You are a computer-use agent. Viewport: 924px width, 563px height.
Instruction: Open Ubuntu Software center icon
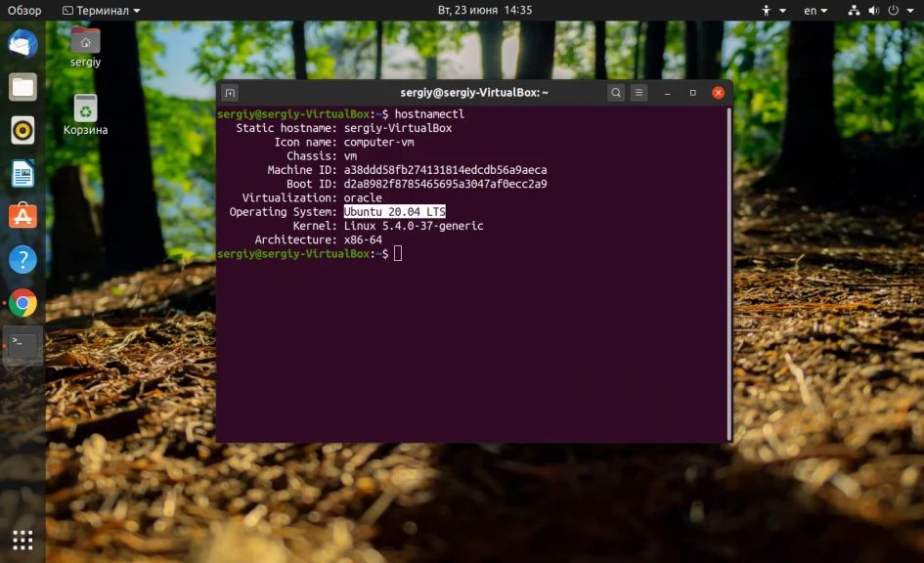(23, 216)
